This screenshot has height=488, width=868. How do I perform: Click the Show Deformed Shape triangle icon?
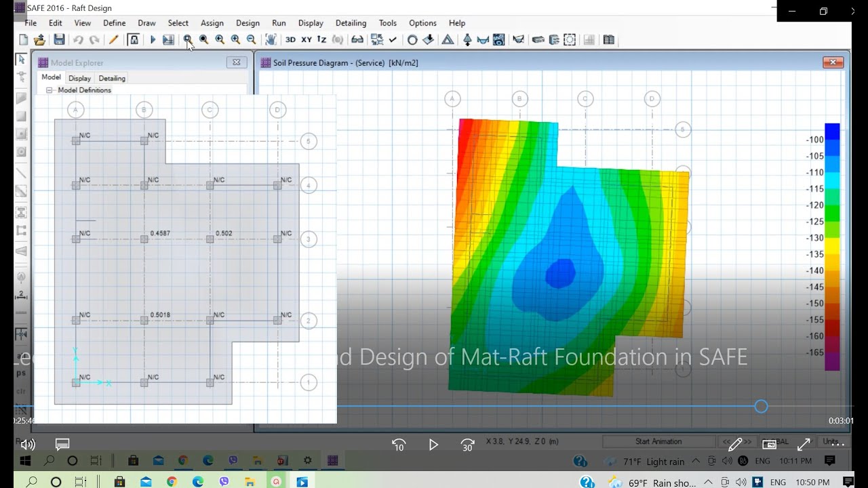(448, 40)
